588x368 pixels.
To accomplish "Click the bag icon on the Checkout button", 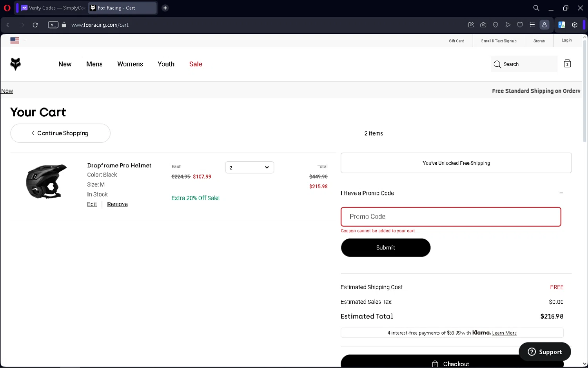I will 435,364.
